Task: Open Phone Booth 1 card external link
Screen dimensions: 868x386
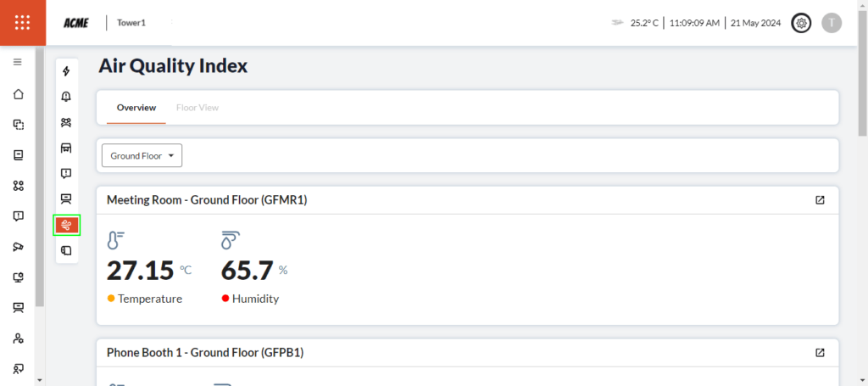Action: (x=820, y=352)
